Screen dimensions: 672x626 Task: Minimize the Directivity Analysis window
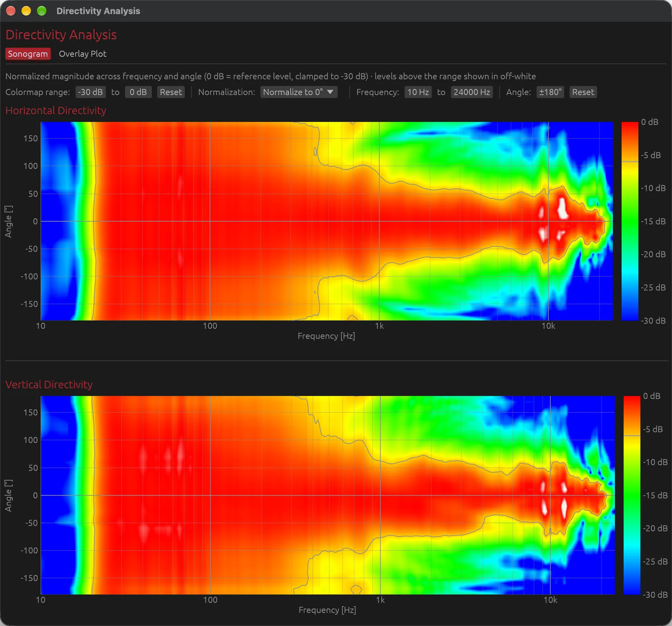pos(26,11)
